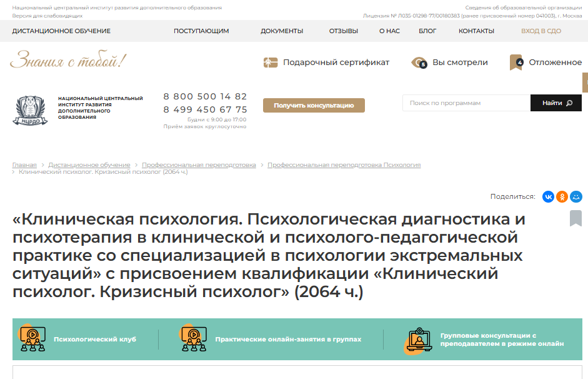Viewport: 588px width, 379px height.
Task: Click Психологический клуб icon in the banner
Action: 32,338
